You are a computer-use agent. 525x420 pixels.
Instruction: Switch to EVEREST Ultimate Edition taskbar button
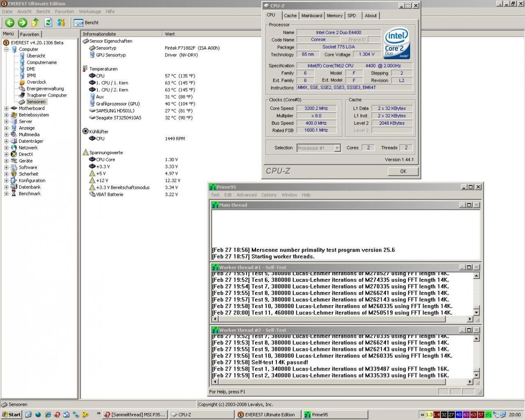tap(268, 415)
